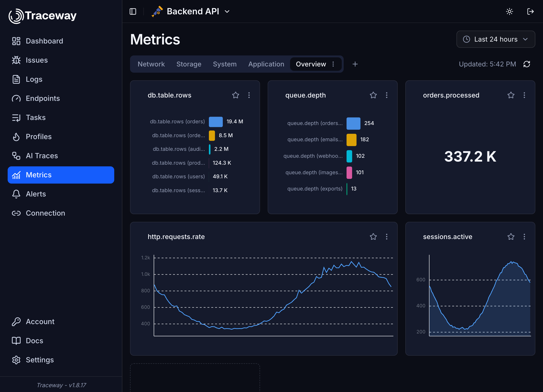Favorite the db.table.rows widget
Viewport: 543px width, 392px height.
pyautogui.click(x=236, y=95)
